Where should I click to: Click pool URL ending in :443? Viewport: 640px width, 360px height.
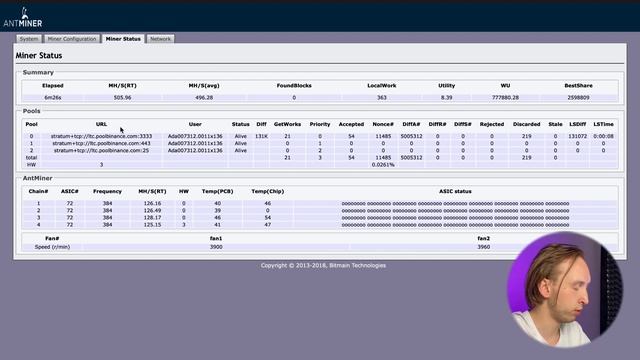pos(101,144)
